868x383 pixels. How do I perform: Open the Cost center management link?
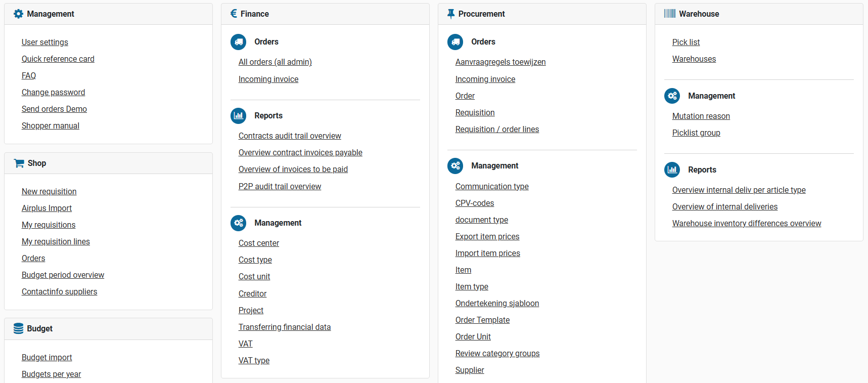258,243
